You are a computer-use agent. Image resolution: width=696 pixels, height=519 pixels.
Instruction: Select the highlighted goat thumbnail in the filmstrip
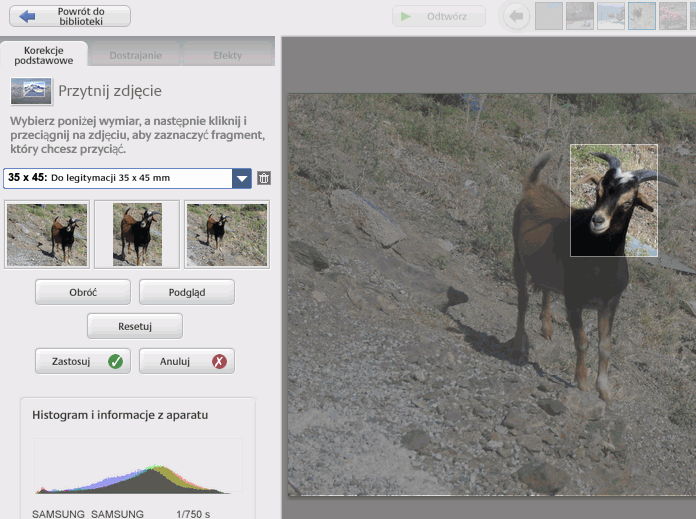coord(641,16)
